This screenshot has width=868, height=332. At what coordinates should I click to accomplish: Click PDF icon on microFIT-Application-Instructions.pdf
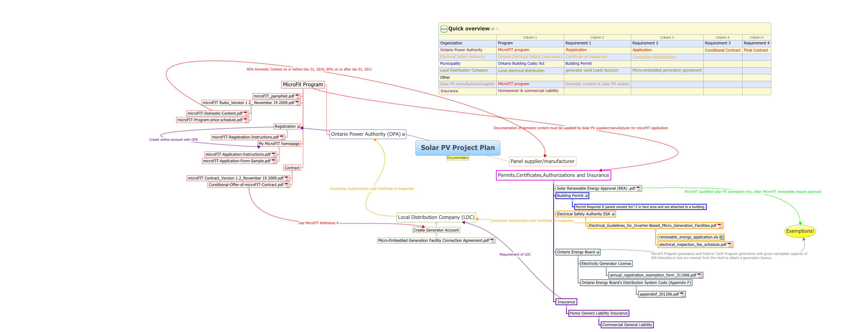[274, 155]
